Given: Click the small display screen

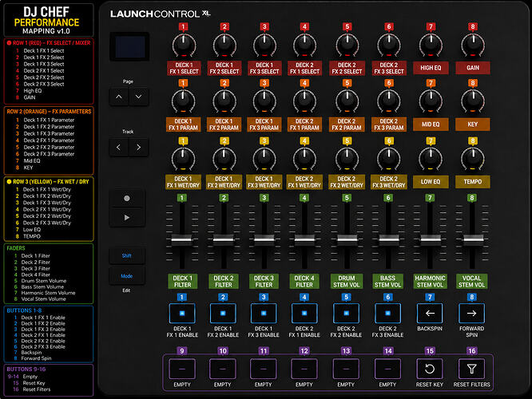Looking at the screenshot, I should point(129,47).
